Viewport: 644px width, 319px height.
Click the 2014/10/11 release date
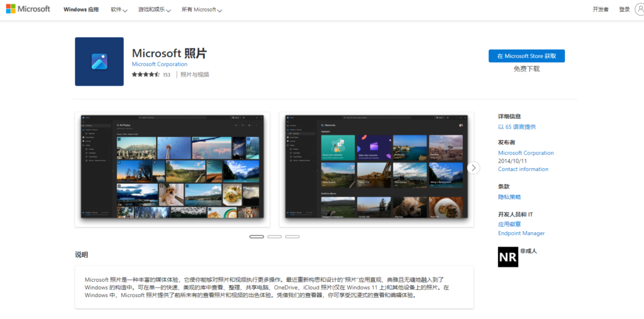pyautogui.click(x=513, y=161)
